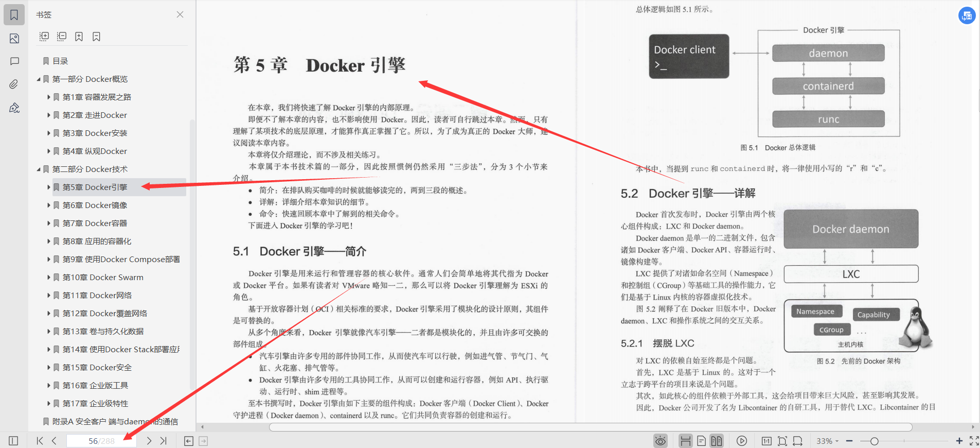Click the zoom slider handle
Image resolution: width=980 pixels, height=448 pixels.
pos(874,441)
